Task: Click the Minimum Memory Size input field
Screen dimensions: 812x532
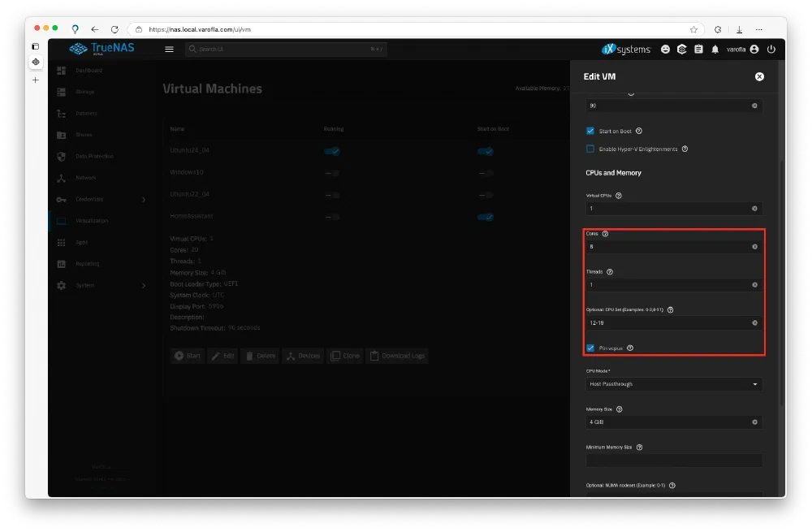Action: click(673, 461)
